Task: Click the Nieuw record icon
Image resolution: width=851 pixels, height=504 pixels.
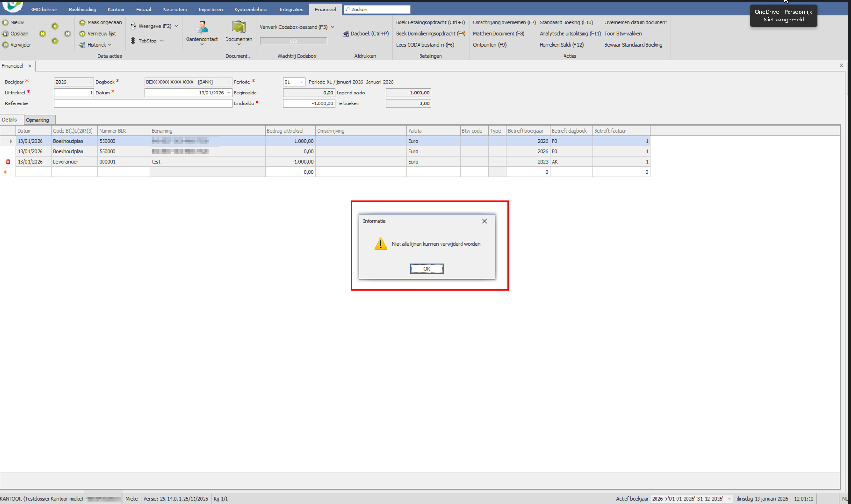Action: [x=6, y=22]
